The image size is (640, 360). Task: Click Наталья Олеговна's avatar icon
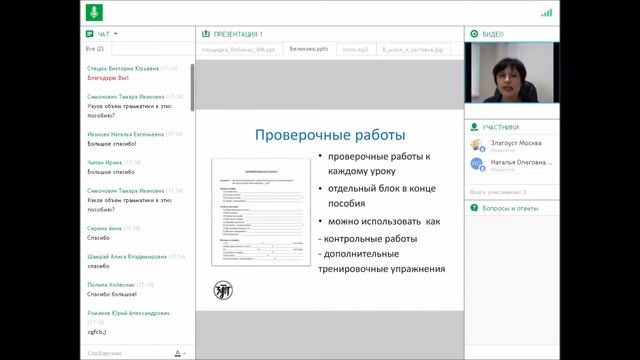point(477,164)
